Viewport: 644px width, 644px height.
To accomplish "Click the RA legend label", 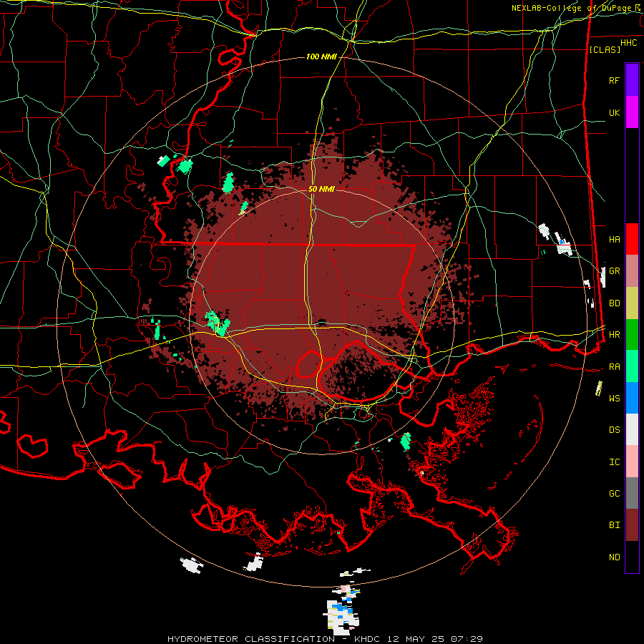I will (614, 367).
